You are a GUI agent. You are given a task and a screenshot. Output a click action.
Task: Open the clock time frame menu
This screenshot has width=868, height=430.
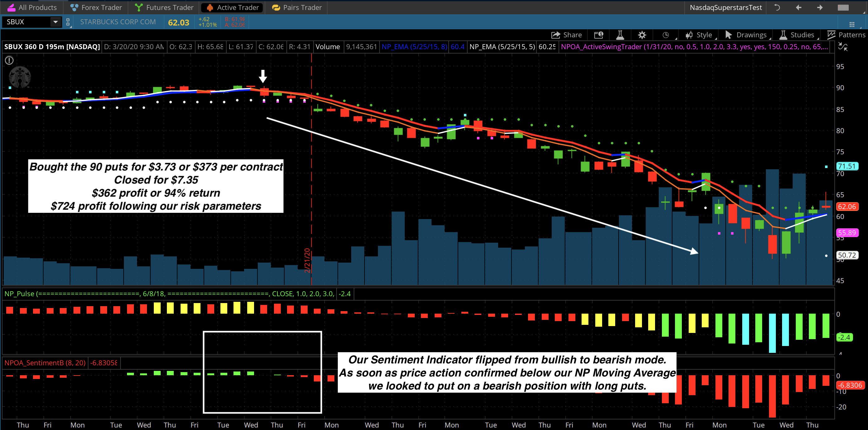coord(666,35)
